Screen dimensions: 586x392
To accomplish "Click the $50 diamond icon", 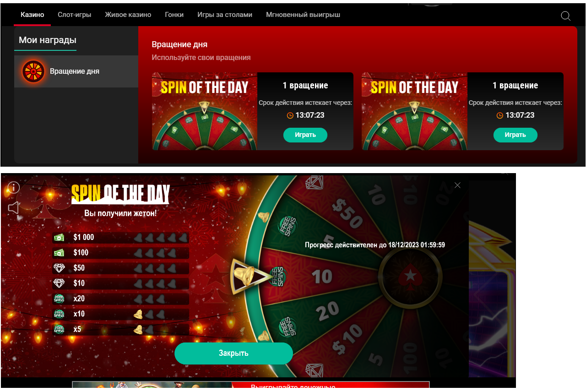I will click(59, 268).
